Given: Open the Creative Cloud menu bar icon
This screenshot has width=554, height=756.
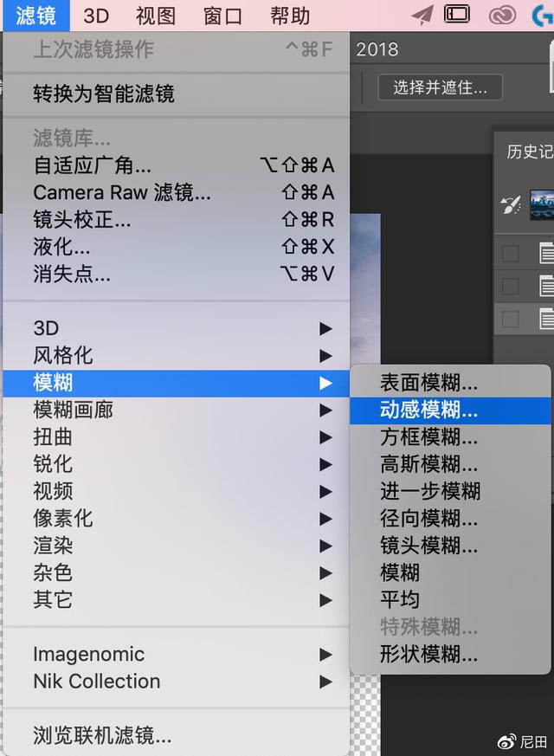Looking at the screenshot, I should (x=502, y=15).
